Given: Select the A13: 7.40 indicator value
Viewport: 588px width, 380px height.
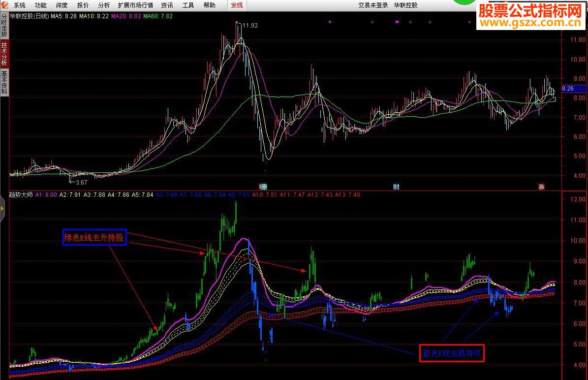Looking at the screenshot, I should tap(347, 195).
